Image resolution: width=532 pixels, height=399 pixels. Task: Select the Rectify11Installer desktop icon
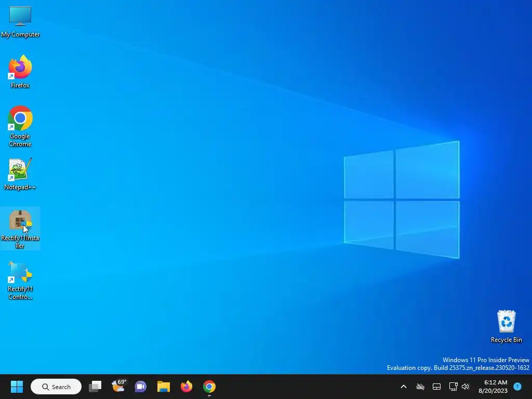20,229
